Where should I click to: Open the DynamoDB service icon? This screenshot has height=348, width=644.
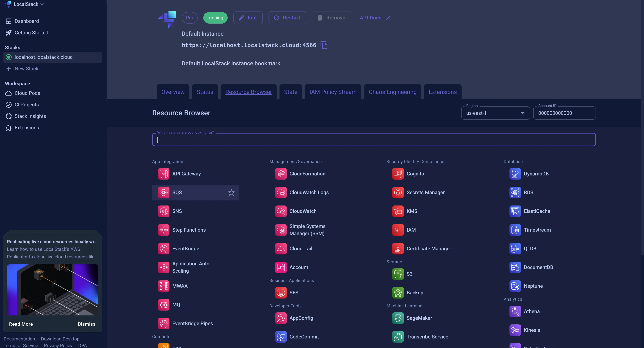(515, 174)
